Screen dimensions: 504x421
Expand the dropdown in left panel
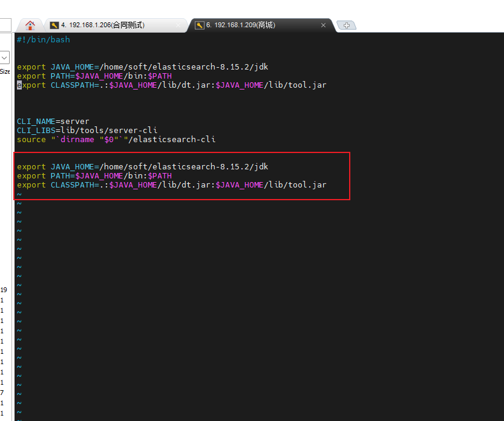[4, 58]
